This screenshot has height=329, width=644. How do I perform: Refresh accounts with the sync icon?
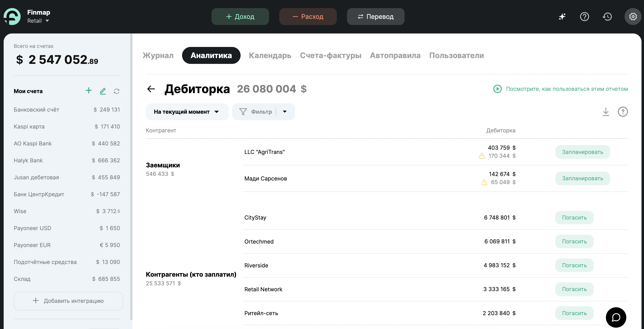click(x=116, y=91)
